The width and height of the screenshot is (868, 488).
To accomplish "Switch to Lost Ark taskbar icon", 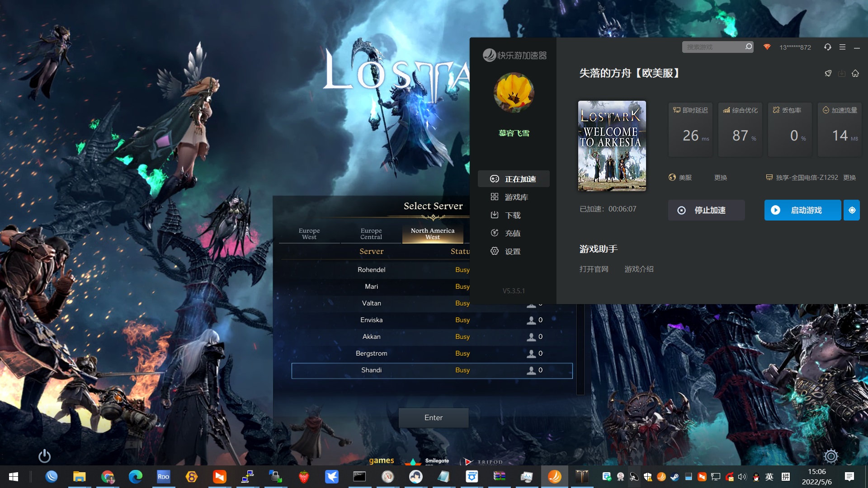I will click(582, 476).
